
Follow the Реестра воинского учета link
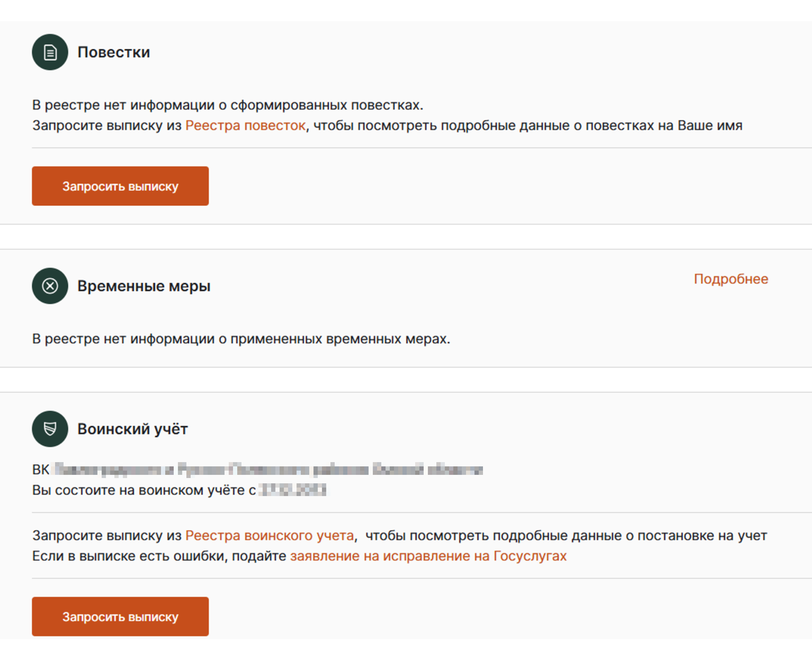pyautogui.click(x=269, y=535)
